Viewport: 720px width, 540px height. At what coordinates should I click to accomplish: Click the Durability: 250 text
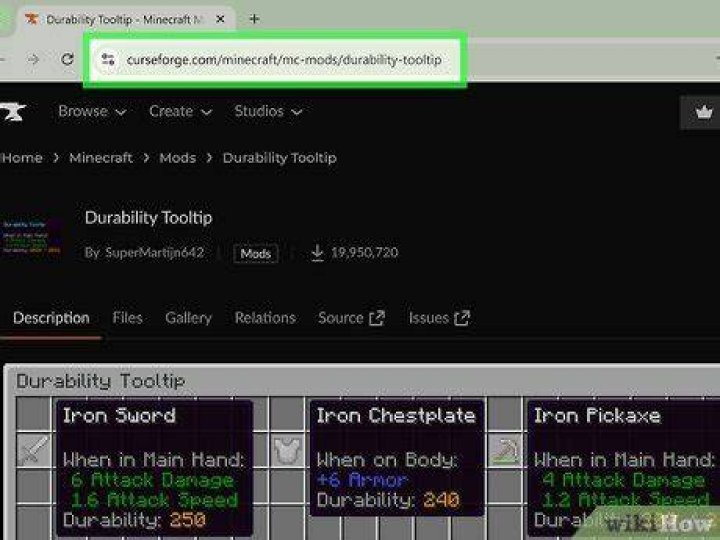coord(134,520)
